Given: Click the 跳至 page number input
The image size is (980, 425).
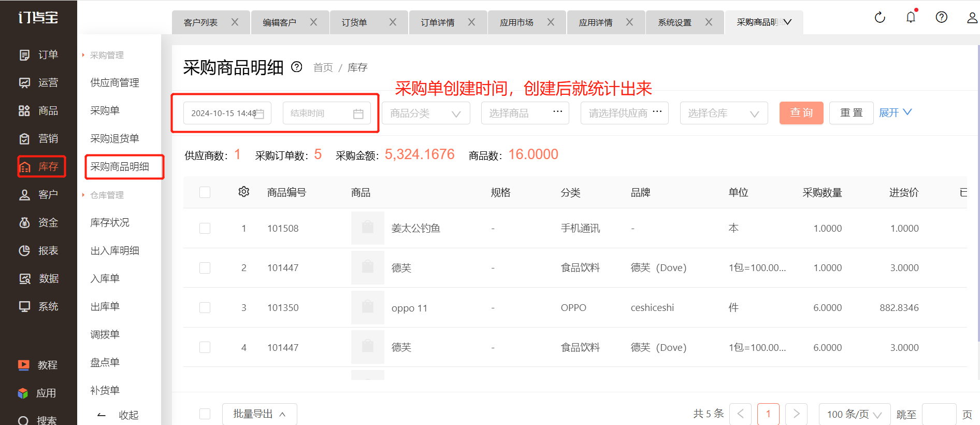Looking at the screenshot, I should click(x=939, y=414).
